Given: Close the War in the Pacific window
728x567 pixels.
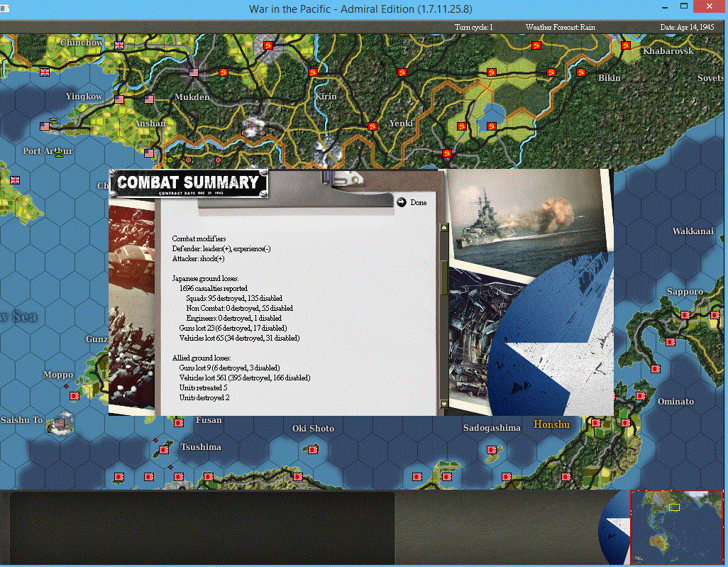Looking at the screenshot, I should coord(710,6).
